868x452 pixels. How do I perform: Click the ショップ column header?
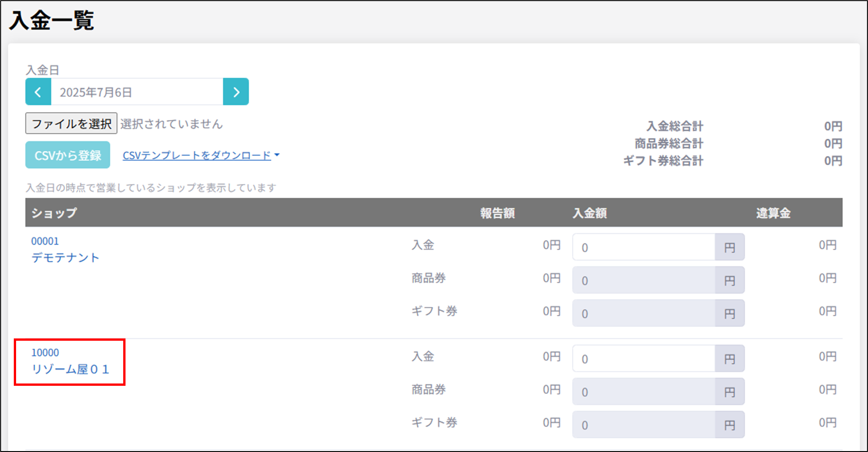pyautogui.click(x=54, y=213)
